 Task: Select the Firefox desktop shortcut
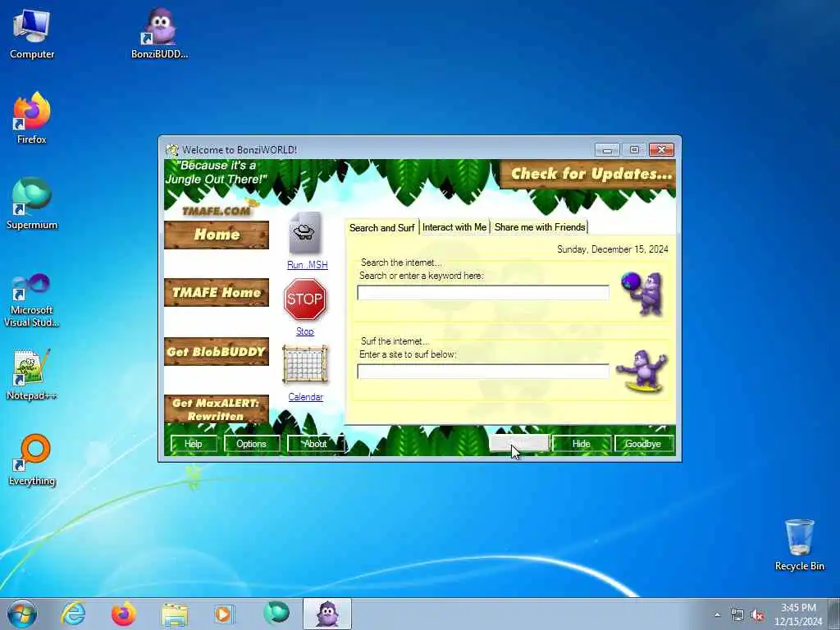point(32,119)
